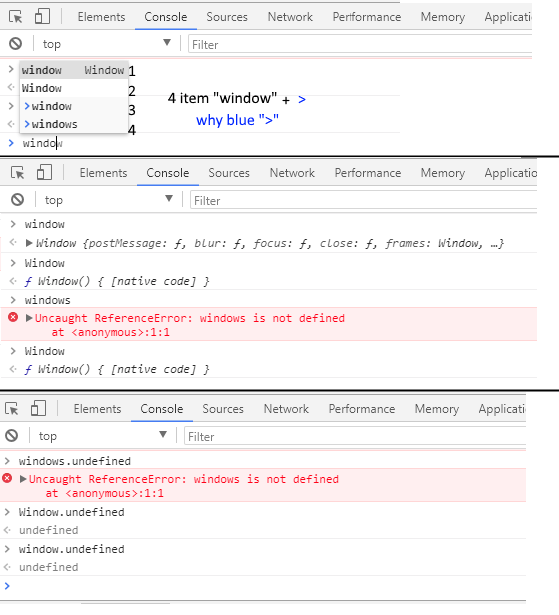Select inspect element icon in middle DevTools panel
The width and height of the screenshot is (559, 615).
pos(18,173)
